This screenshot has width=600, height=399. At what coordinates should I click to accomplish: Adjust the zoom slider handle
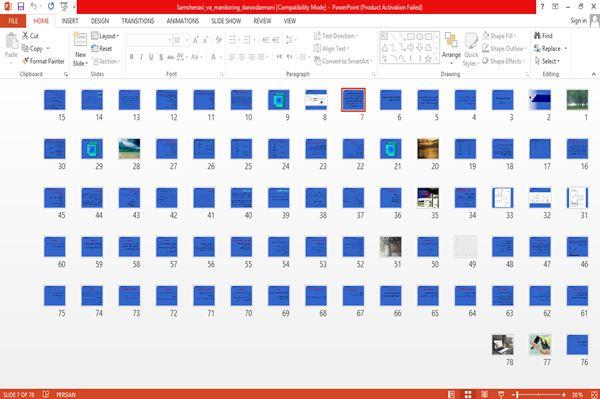[x=517, y=394]
